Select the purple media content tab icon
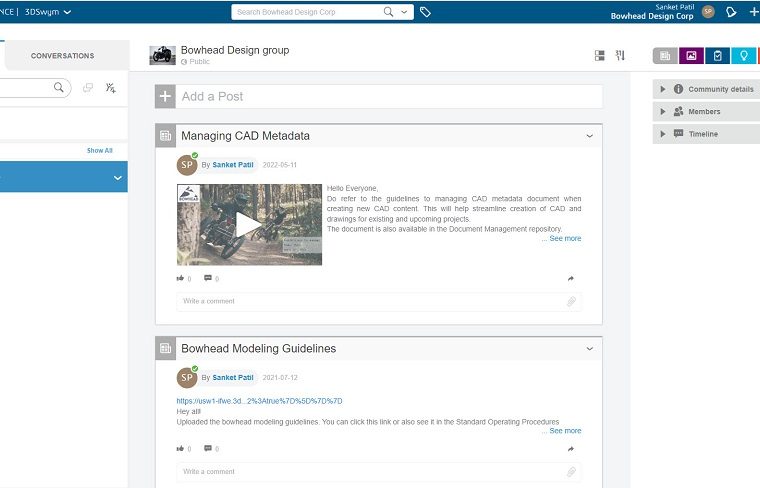 click(691, 56)
